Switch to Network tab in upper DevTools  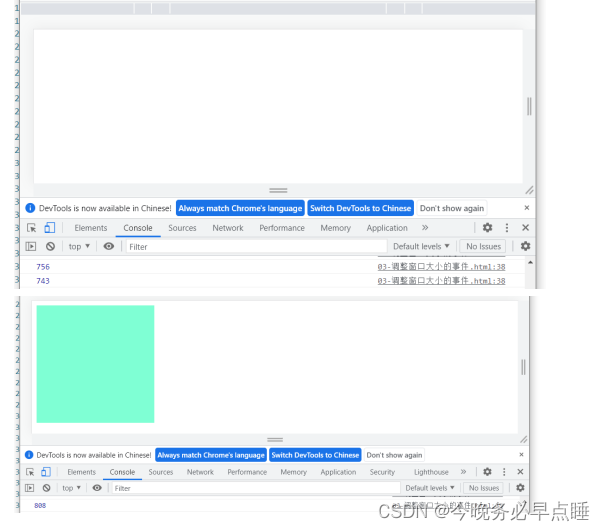[228, 228]
